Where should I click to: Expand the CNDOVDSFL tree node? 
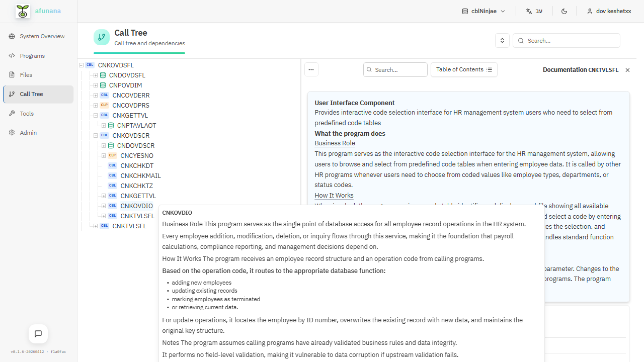coord(95,75)
